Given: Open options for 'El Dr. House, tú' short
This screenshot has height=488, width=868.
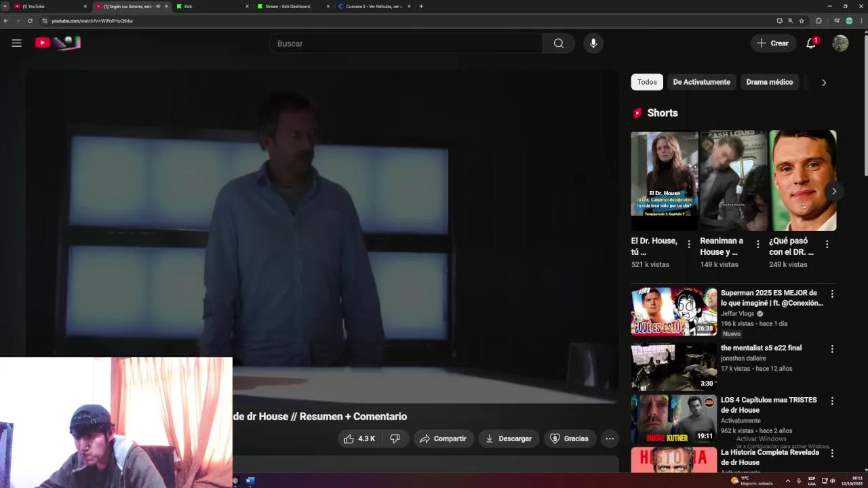Looking at the screenshot, I should [x=689, y=244].
